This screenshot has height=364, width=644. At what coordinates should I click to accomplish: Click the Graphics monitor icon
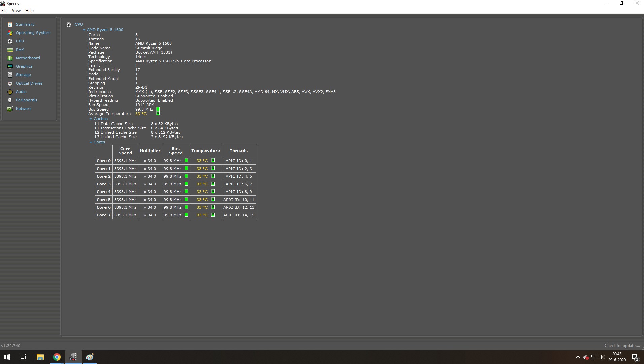[x=10, y=66]
